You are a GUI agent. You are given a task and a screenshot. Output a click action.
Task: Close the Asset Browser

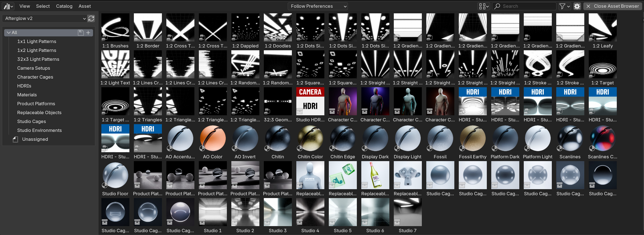(x=613, y=6)
